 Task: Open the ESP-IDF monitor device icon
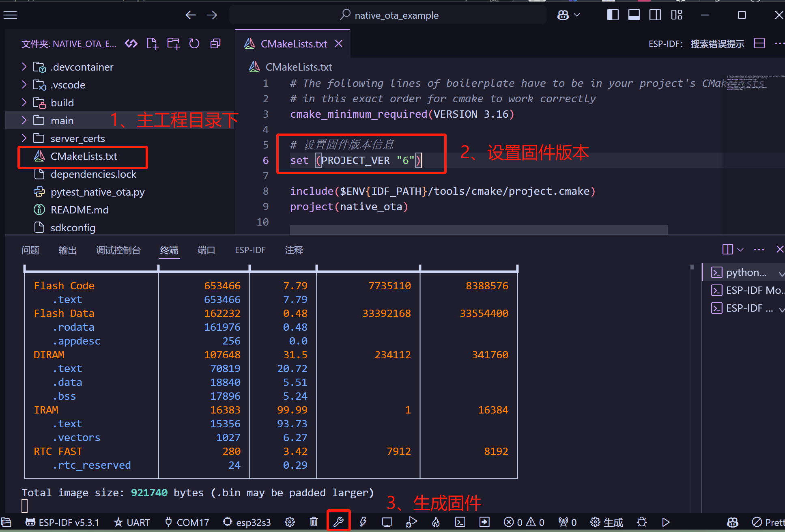point(387,522)
